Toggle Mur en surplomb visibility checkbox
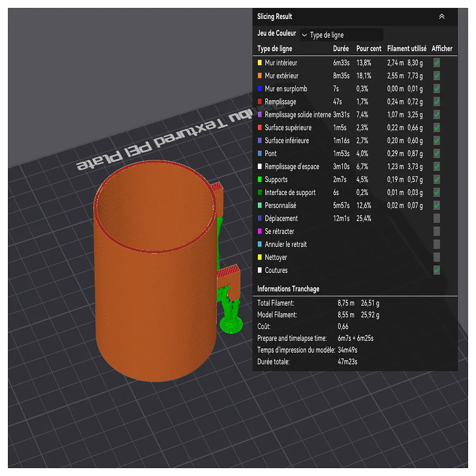 437,89
